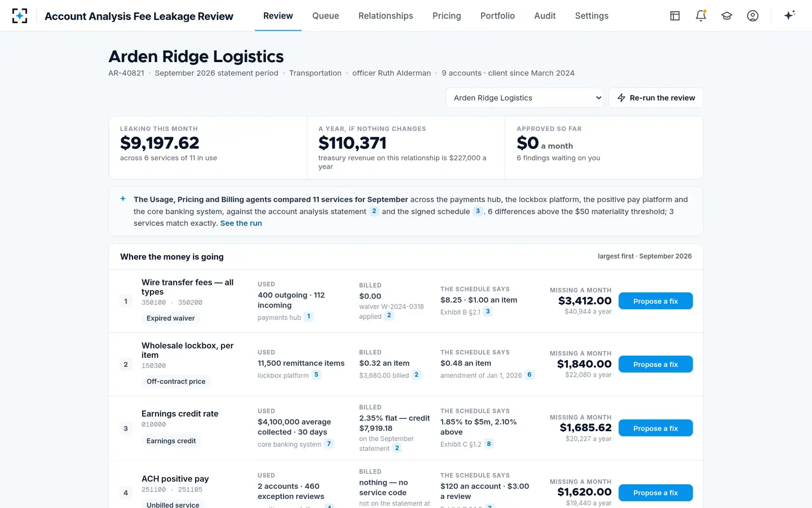The width and height of the screenshot is (812, 508).
Task: Open citation 2 after 'account analysis statement'
Action: point(374,211)
